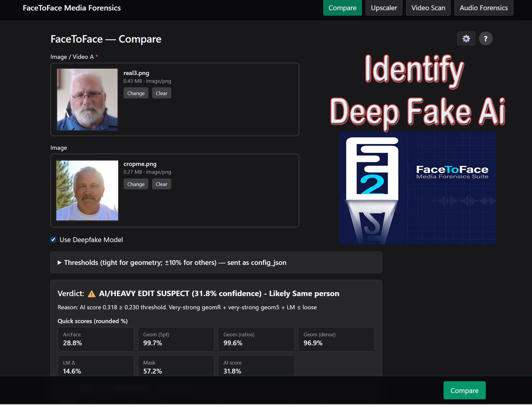
Task: Click the 'FaceToFace — Compare' page heading
Action: click(x=106, y=39)
